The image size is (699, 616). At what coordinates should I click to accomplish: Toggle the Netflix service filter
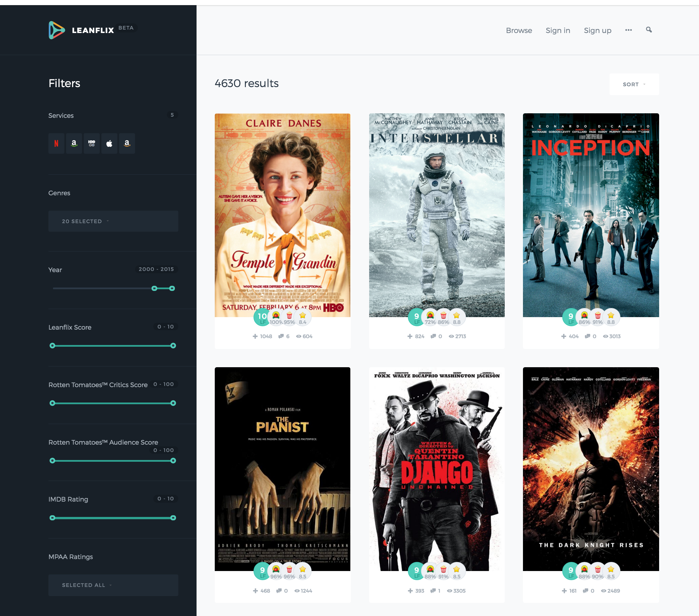(x=56, y=143)
